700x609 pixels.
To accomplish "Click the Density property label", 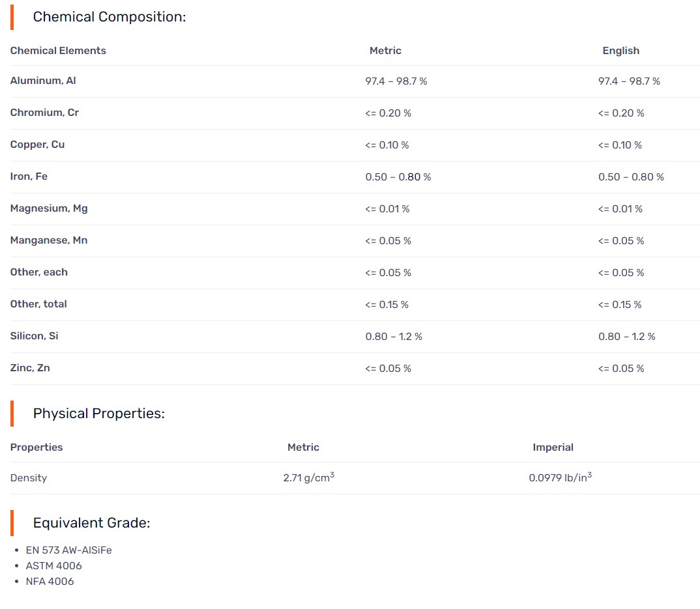I will click(29, 478).
